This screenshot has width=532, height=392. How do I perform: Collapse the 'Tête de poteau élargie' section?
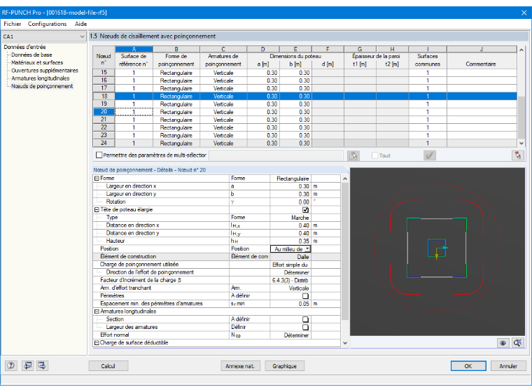pyautogui.click(x=97, y=210)
